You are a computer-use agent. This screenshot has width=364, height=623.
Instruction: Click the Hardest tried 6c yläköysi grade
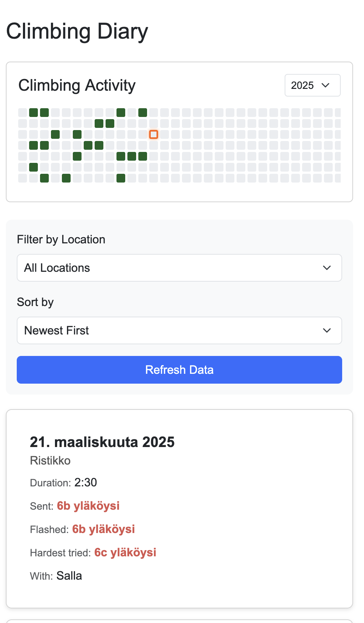pos(125,552)
